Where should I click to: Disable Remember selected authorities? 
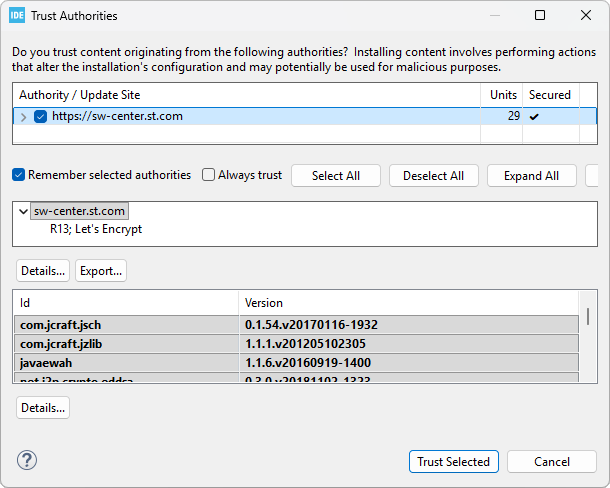coord(19,175)
